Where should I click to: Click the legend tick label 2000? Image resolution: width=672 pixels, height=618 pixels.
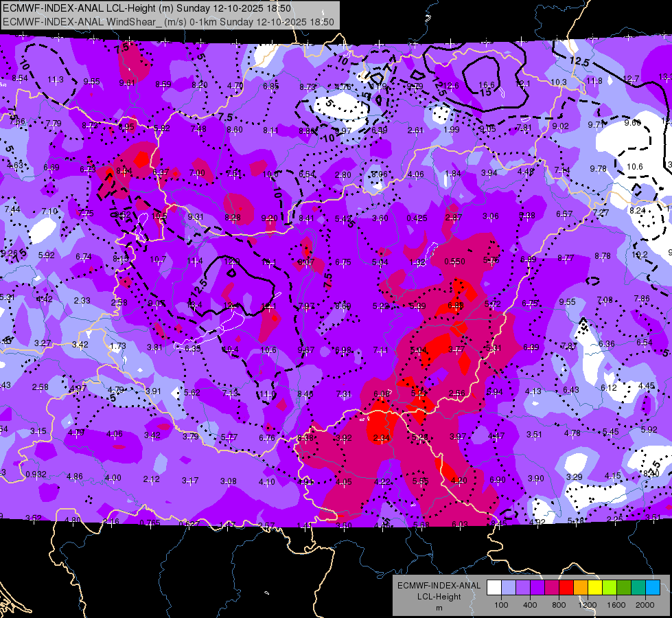click(x=645, y=605)
